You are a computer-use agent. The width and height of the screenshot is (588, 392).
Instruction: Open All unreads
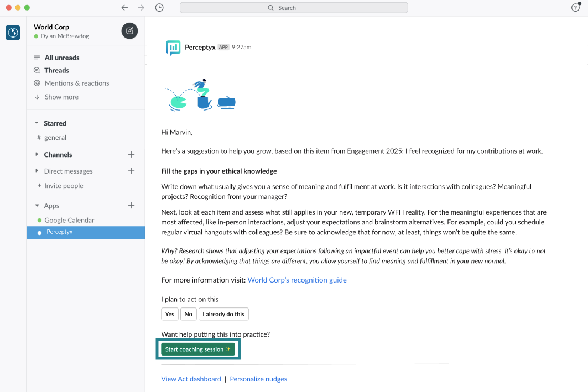(x=62, y=58)
